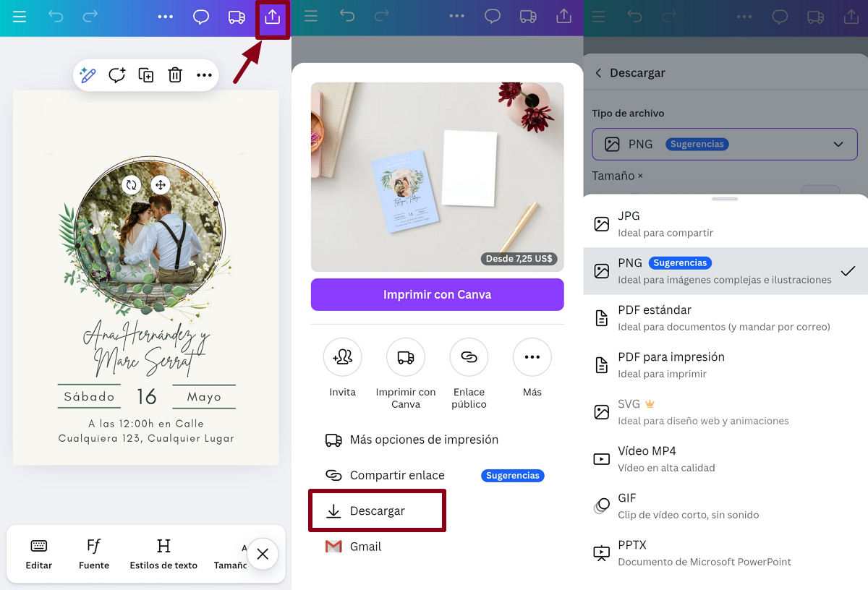Screen dimensions: 868x590
Task: Select the "Sábado" text on the invitation
Action: click(89, 397)
